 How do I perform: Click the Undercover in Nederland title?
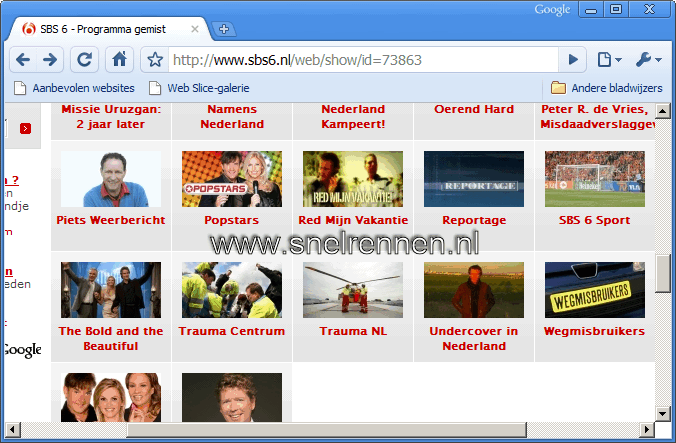474,339
